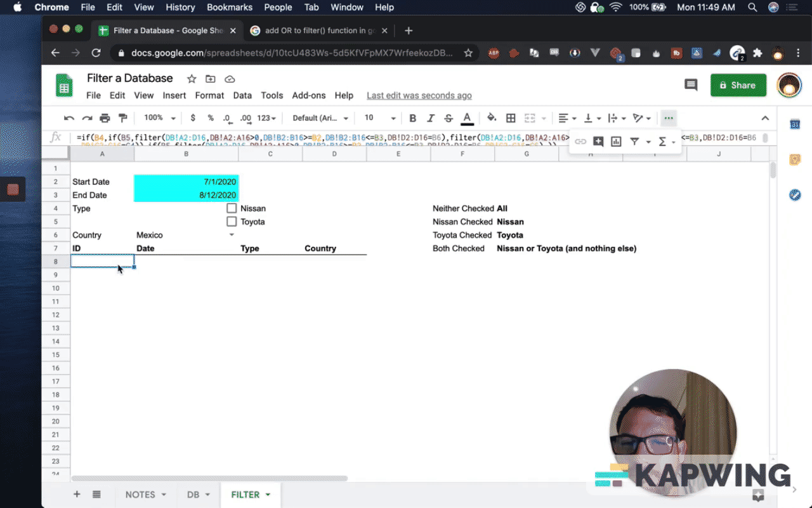Check the cloud document status icon

230,79
